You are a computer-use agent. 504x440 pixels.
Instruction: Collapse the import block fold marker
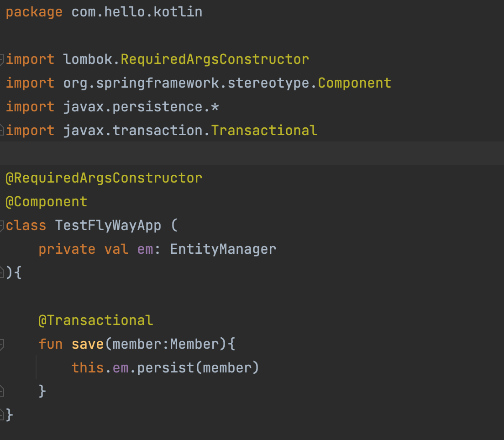2,60
